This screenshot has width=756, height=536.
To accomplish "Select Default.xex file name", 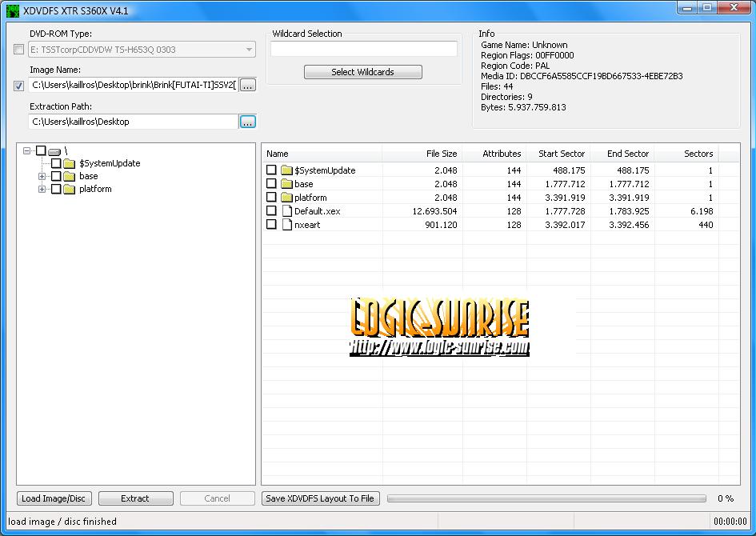I will point(318,211).
